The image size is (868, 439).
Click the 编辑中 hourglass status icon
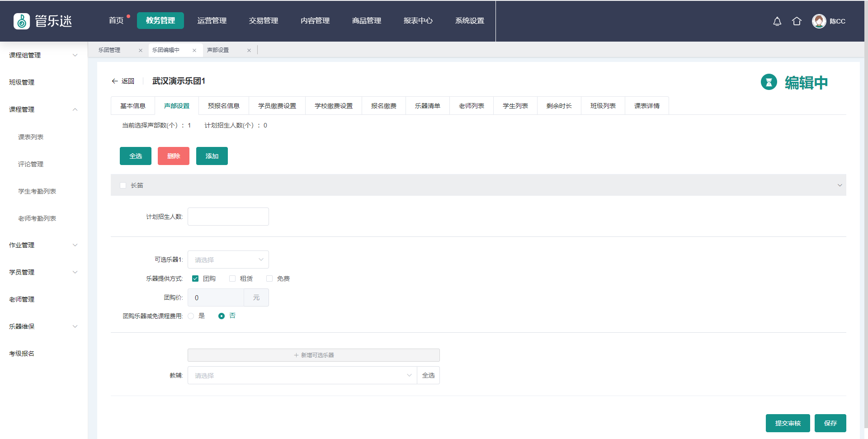point(769,82)
